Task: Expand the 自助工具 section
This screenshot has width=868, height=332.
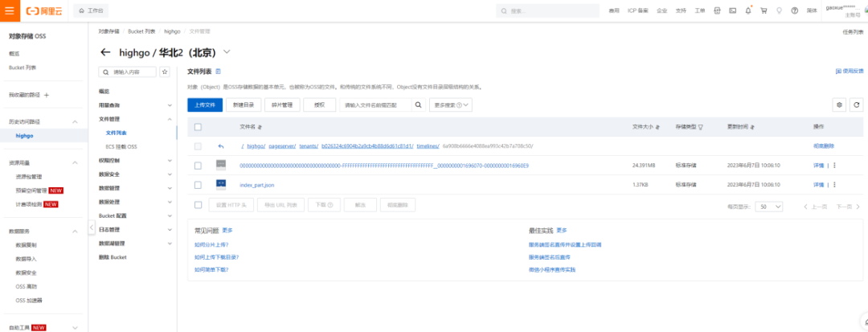Action: tap(76, 327)
